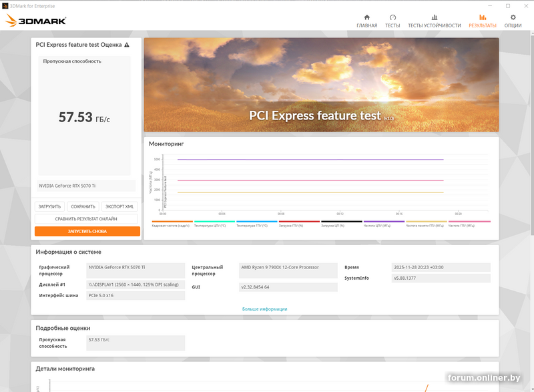
Task: Open the Тесты gauge icon
Action: (392, 18)
